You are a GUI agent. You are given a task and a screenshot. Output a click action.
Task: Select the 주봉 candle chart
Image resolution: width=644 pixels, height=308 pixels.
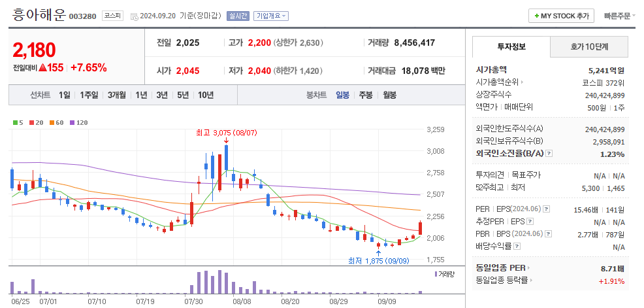tap(366, 95)
